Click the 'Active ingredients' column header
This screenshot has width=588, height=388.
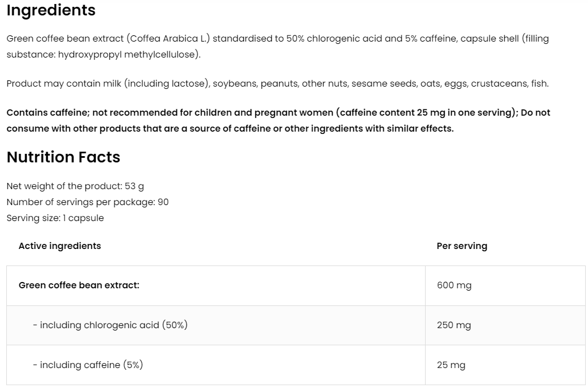60,246
